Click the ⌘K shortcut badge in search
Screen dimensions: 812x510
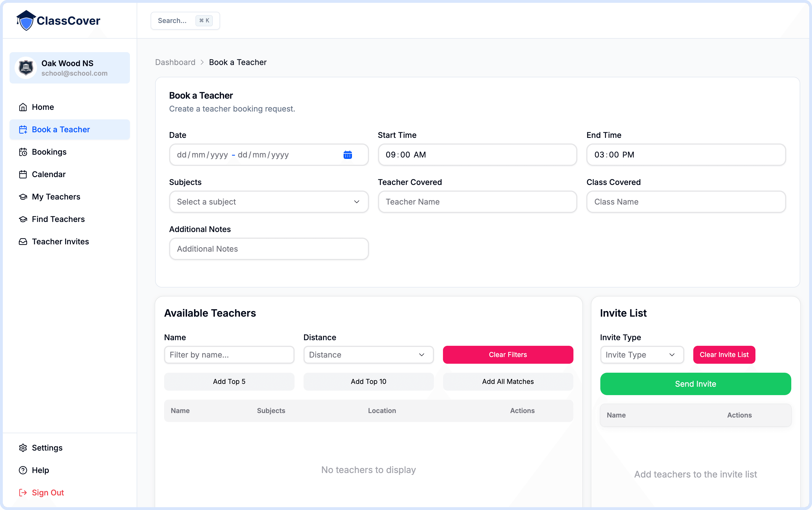[204, 20]
